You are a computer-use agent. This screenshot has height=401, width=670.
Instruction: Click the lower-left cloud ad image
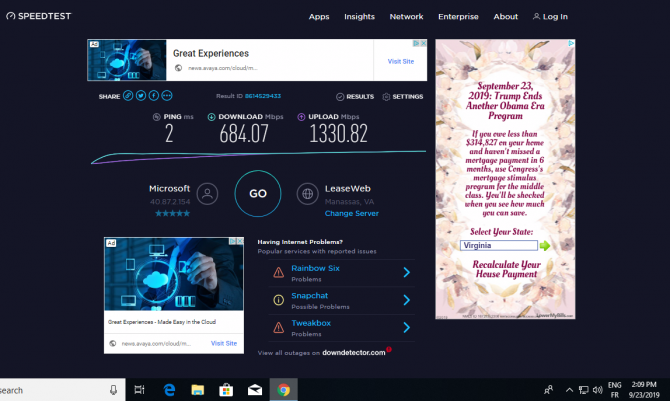pos(174,274)
